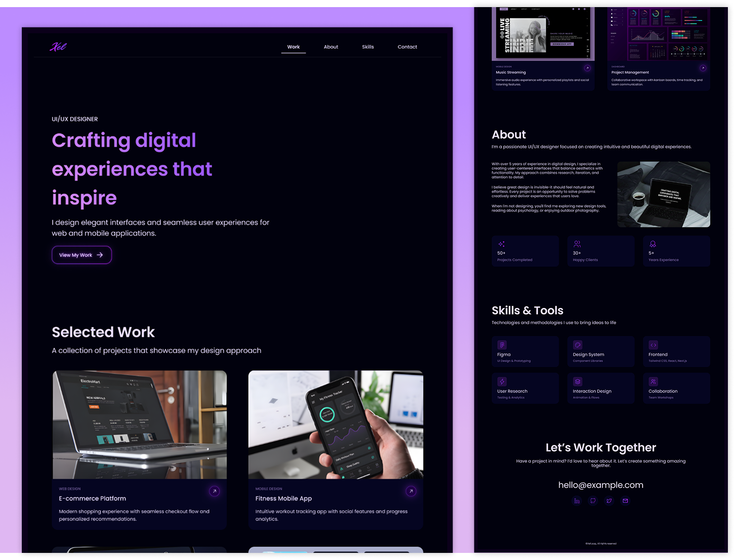Click the View My Work button
Viewport: 735px width, 560px height.
click(x=82, y=255)
